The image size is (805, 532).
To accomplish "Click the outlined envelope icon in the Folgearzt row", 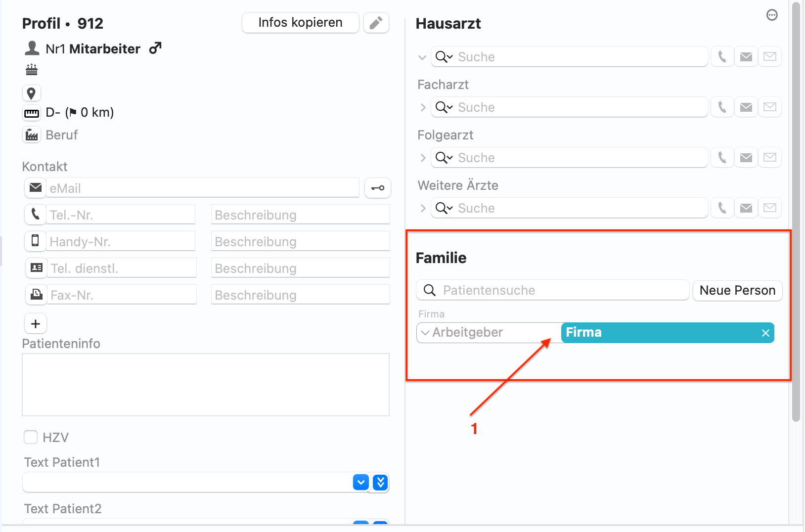I will (769, 158).
